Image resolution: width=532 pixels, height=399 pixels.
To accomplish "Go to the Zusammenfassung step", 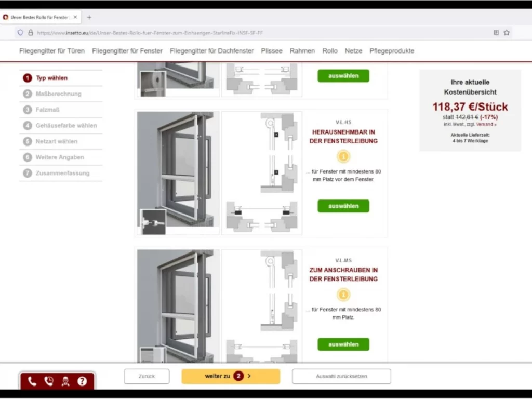I will click(62, 173).
